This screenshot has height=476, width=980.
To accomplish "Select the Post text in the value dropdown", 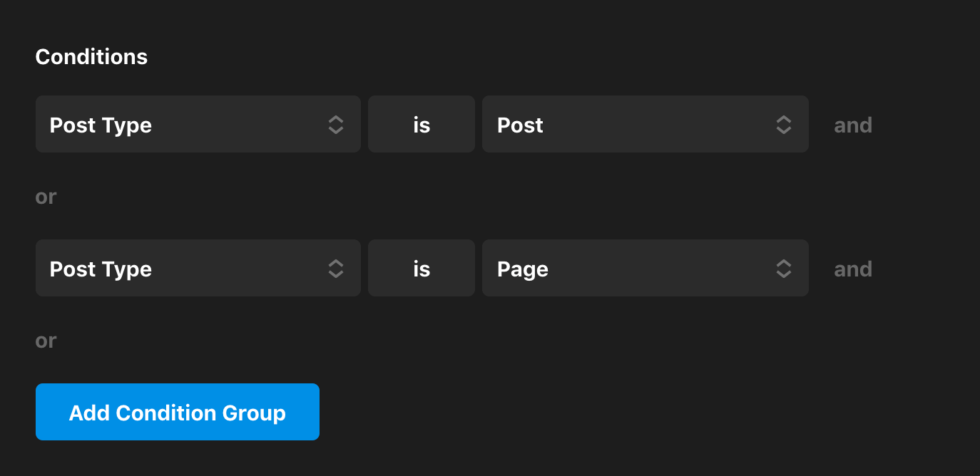I will point(519,124).
